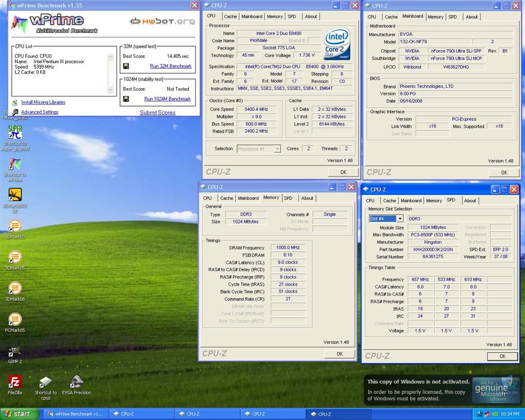
Task: Open Memory tab in the SPD window
Action: pyautogui.click(x=434, y=201)
